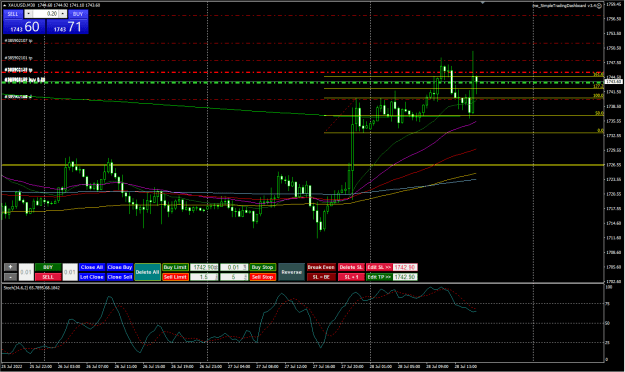The height and width of the screenshot is (372, 625).
Task: Focus the 0.20 volume input field
Action: pyautogui.click(x=45, y=14)
